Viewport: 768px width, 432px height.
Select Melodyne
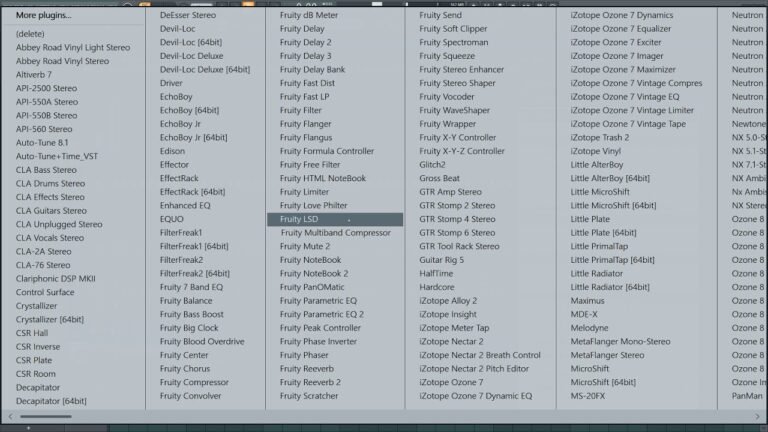click(x=589, y=328)
